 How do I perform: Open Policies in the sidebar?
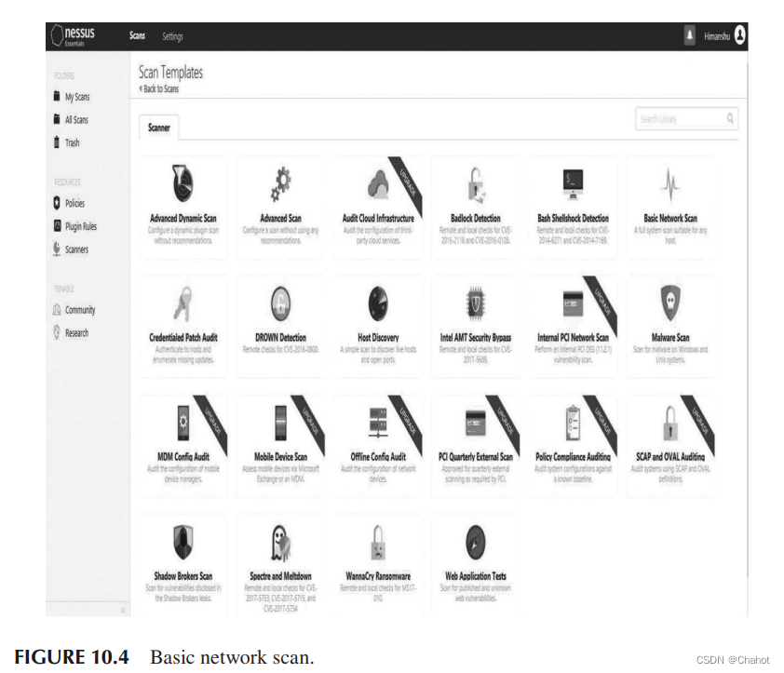(69, 203)
